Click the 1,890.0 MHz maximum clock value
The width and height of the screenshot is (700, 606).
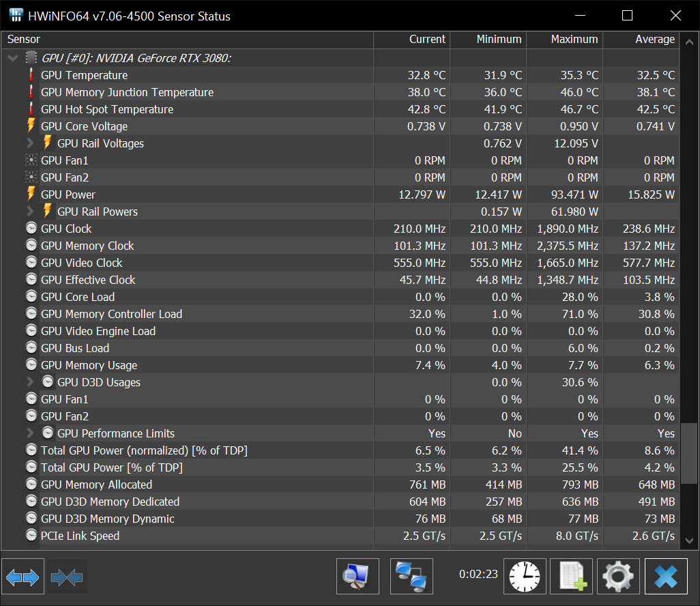pos(568,229)
